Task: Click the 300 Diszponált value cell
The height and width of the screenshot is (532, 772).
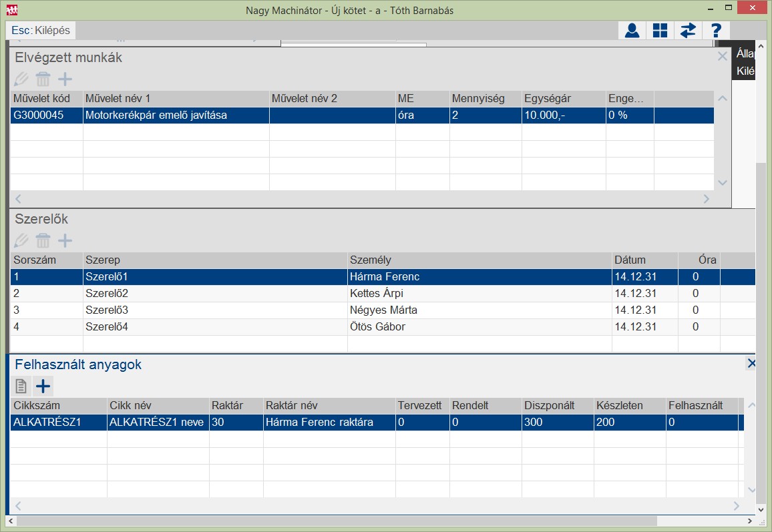Action: 558,423
